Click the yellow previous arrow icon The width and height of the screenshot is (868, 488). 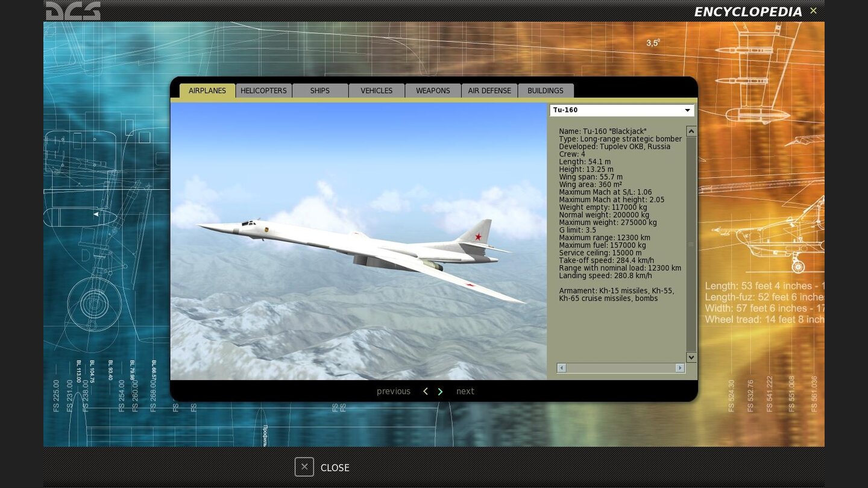click(x=426, y=392)
